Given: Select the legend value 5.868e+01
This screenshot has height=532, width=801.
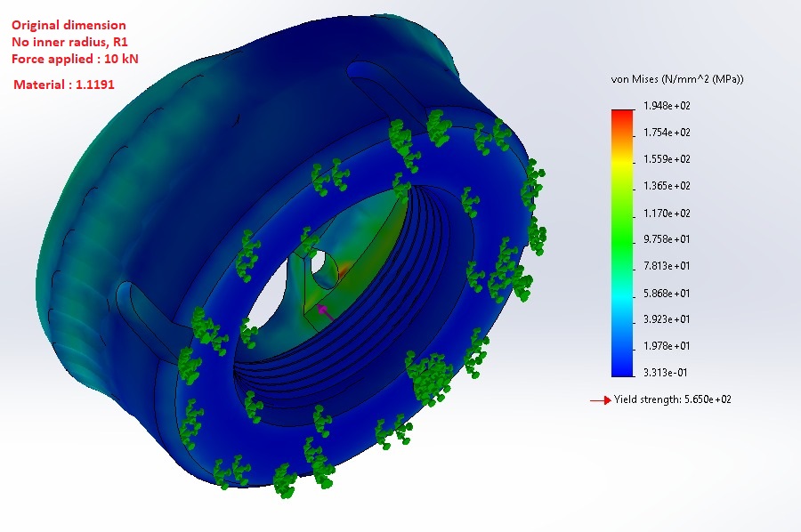Looking at the screenshot, I should pos(667,293).
